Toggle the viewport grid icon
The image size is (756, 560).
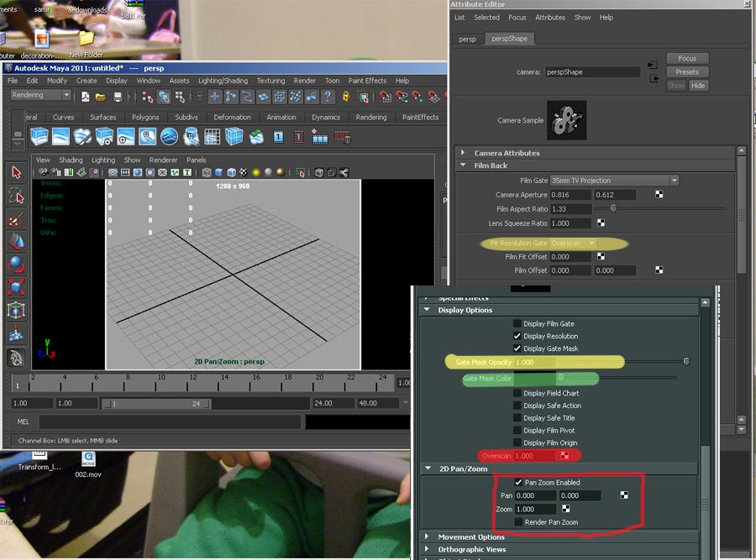pyautogui.click(x=113, y=172)
